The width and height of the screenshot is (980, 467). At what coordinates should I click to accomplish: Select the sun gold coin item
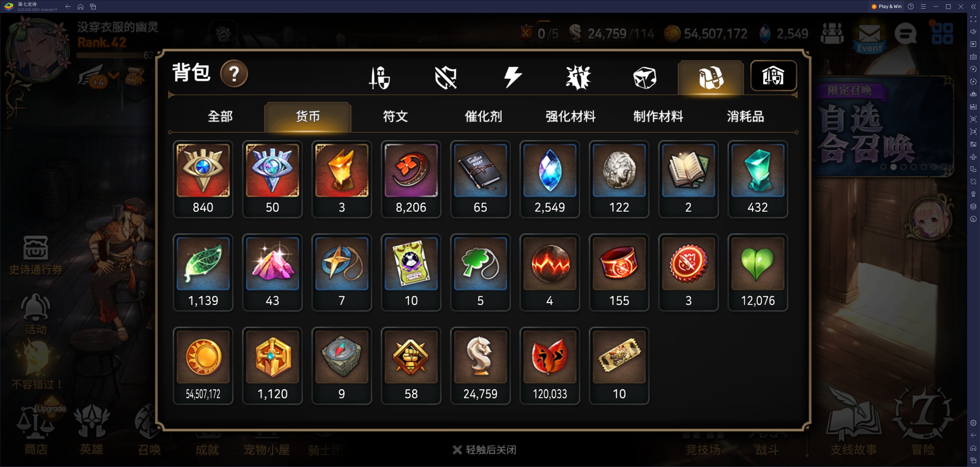203,365
